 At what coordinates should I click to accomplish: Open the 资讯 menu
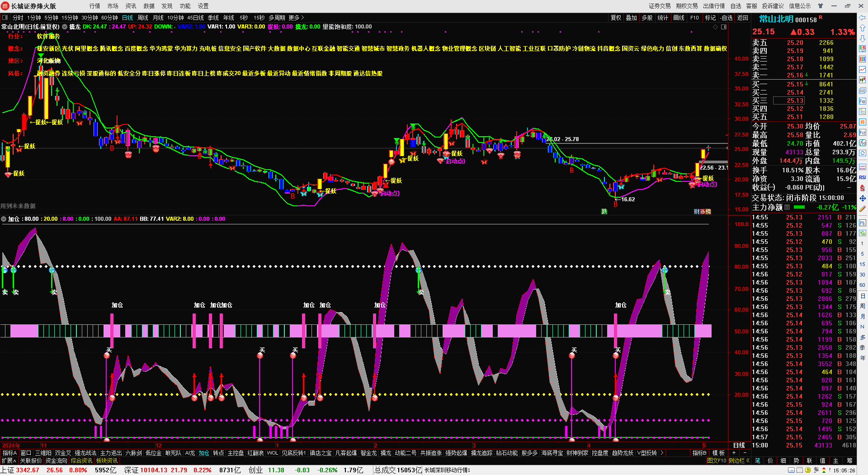pos(131,6)
